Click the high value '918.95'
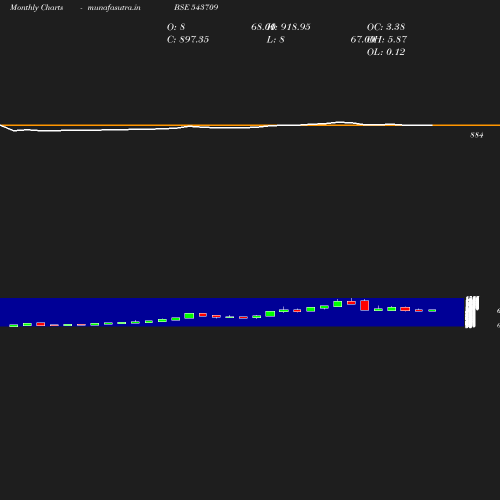The image size is (500, 500). [x=295, y=27]
